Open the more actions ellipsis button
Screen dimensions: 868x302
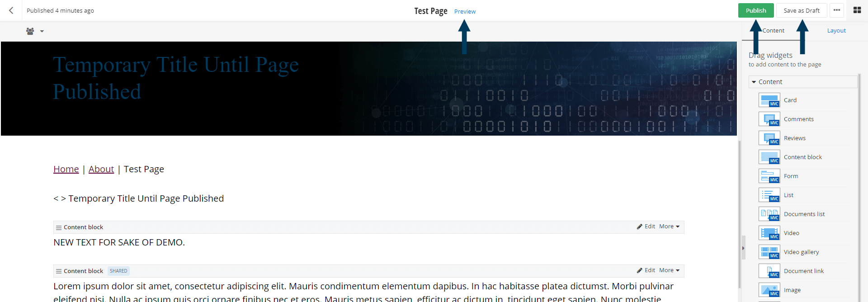(837, 10)
